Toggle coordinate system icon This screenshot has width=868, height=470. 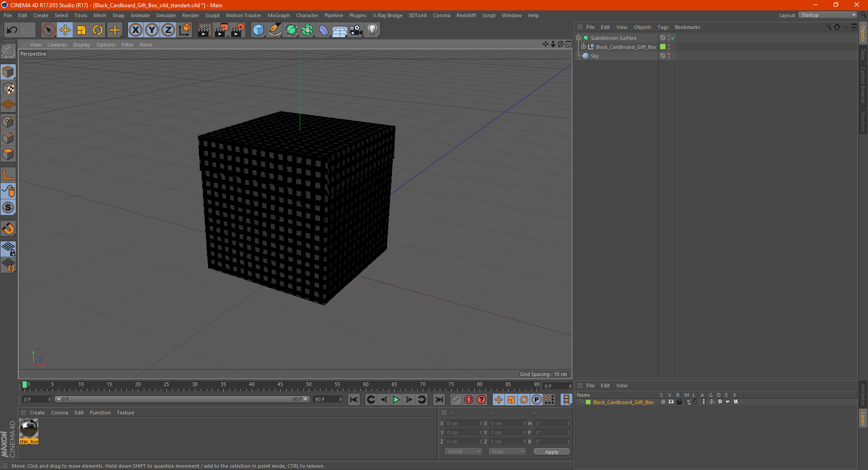tap(184, 30)
